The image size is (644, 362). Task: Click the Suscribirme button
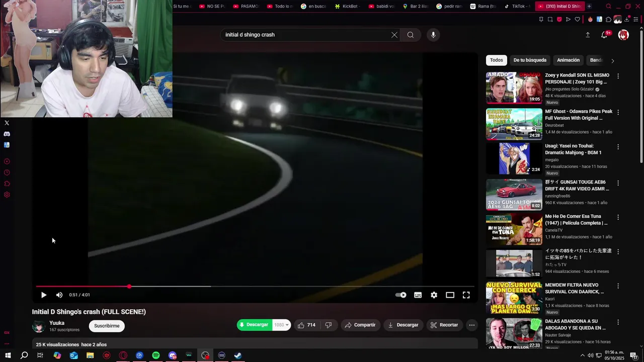(107, 326)
